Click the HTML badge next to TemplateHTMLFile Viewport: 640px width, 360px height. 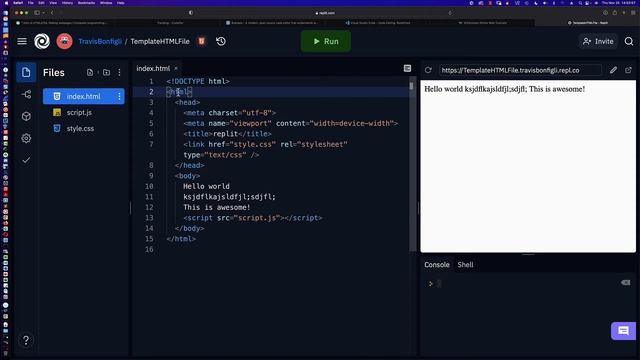201,41
